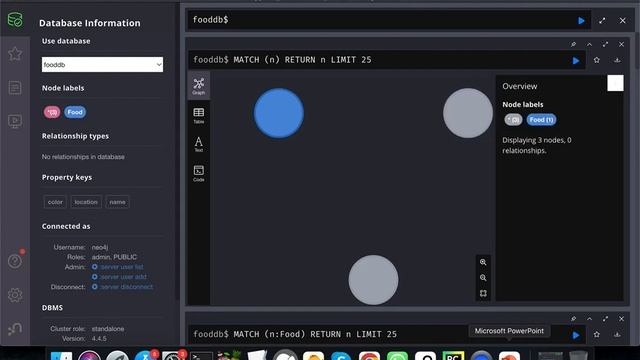Zoom in on the graph
Screen dimensions: 640x360
483,262
